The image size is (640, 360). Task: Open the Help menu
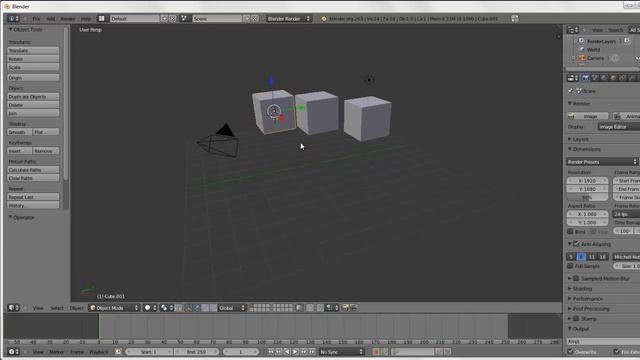point(86,19)
